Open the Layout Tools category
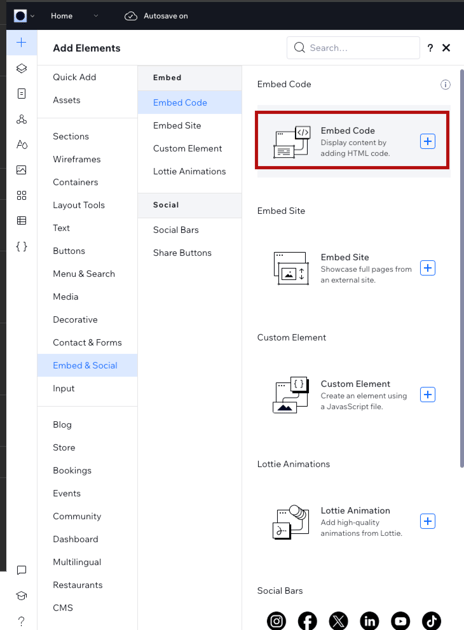464x630 pixels. click(x=79, y=205)
